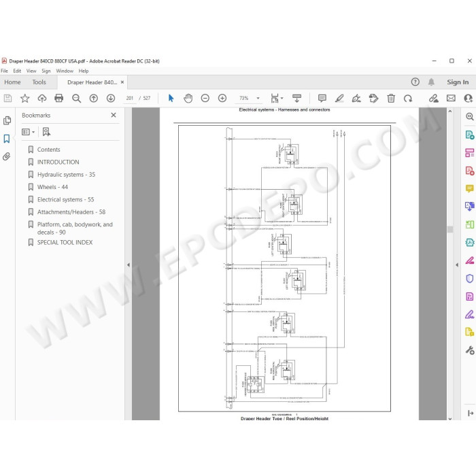Open the zoom level dropdown at 73%
The height and width of the screenshot is (476, 476).
click(x=258, y=98)
